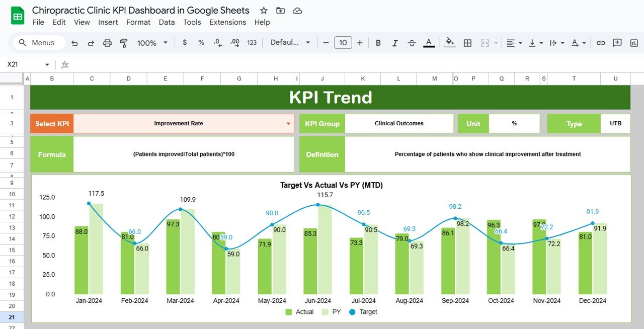Open the fill color picker

pos(450,43)
